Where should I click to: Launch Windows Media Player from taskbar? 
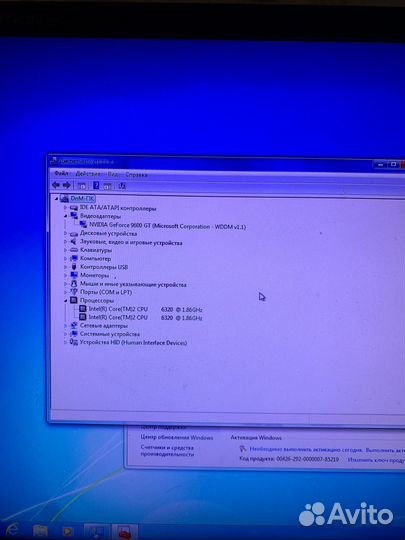(68, 531)
